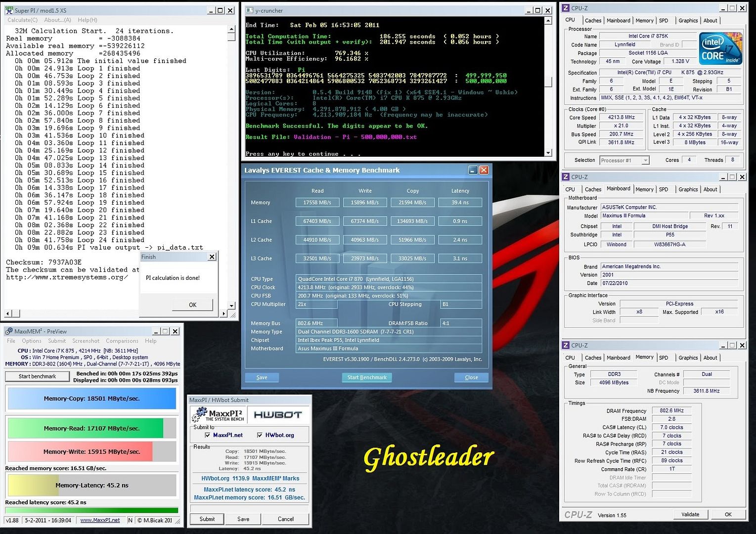Close the PI calculation Finish dialog
Image resolution: width=756 pixels, height=534 pixels.
[x=212, y=257]
